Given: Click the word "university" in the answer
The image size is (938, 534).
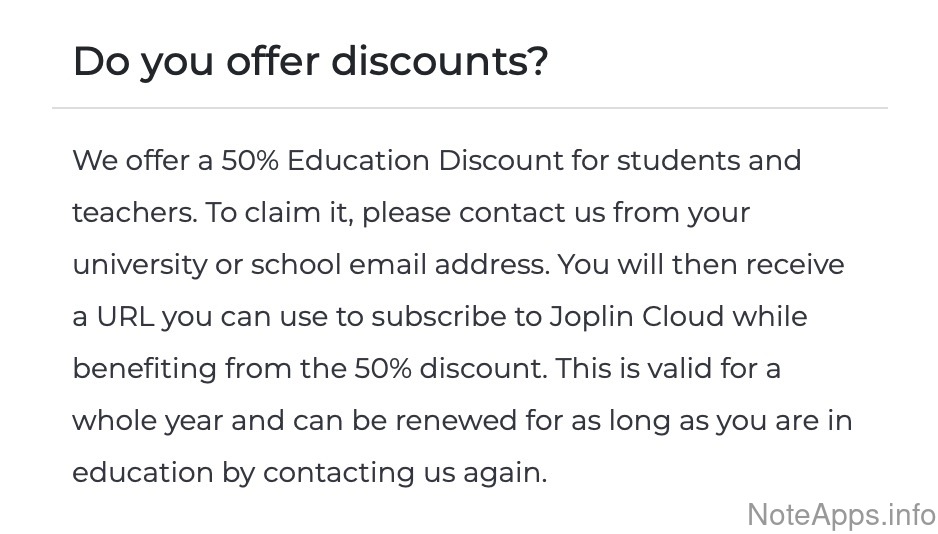Looking at the screenshot, I should point(137,264).
